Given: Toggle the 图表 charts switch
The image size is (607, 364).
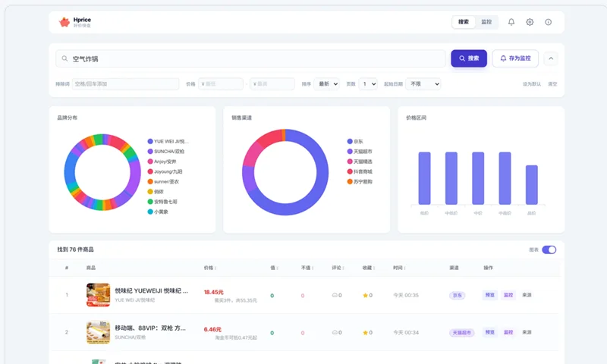Looking at the screenshot, I should (x=549, y=249).
